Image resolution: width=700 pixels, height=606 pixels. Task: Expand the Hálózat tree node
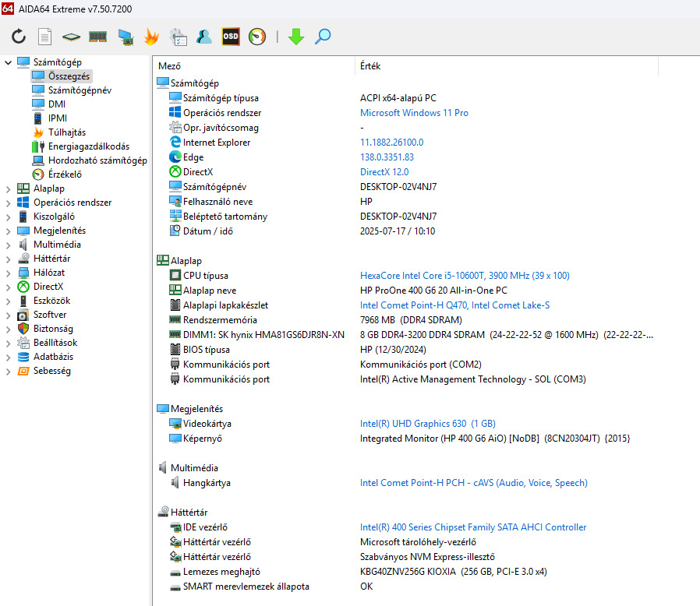tap(8, 273)
